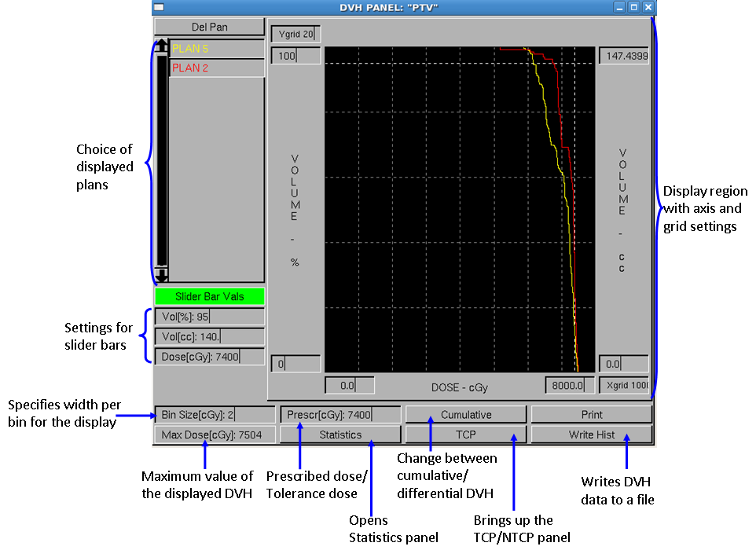Open the Statistics panel
Screen dimensions: 756x550
[x=340, y=434]
